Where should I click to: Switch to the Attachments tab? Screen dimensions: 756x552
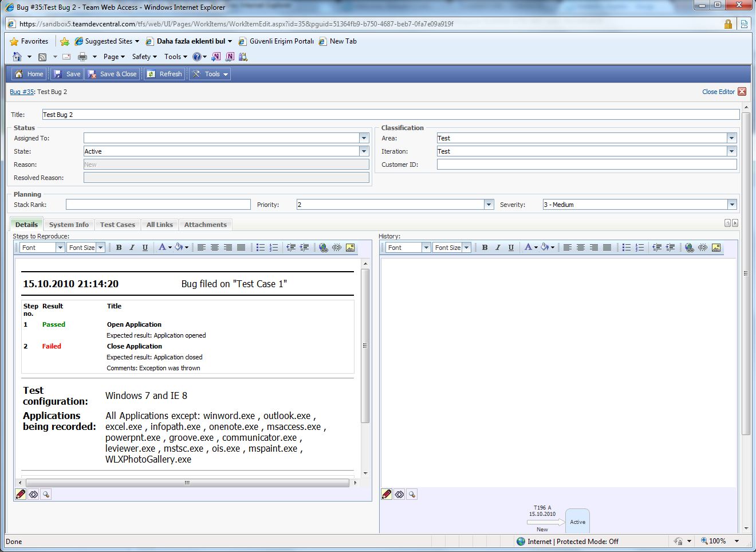click(205, 225)
